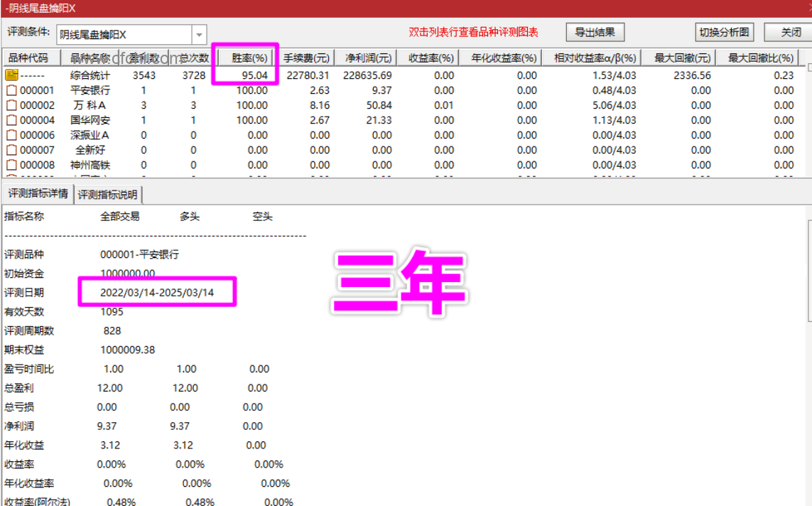The height and width of the screenshot is (506, 812).
Task: Click the stock code 000006
Action: click(x=37, y=136)
